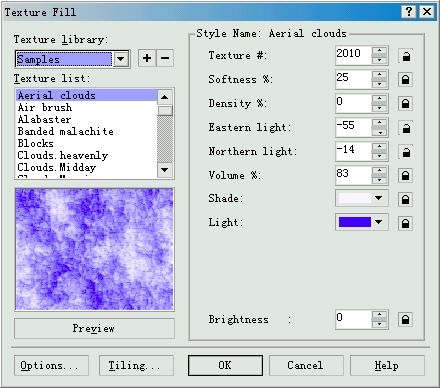
Task: Decrease Volume % with down spinner
Action: coord(379,180)
